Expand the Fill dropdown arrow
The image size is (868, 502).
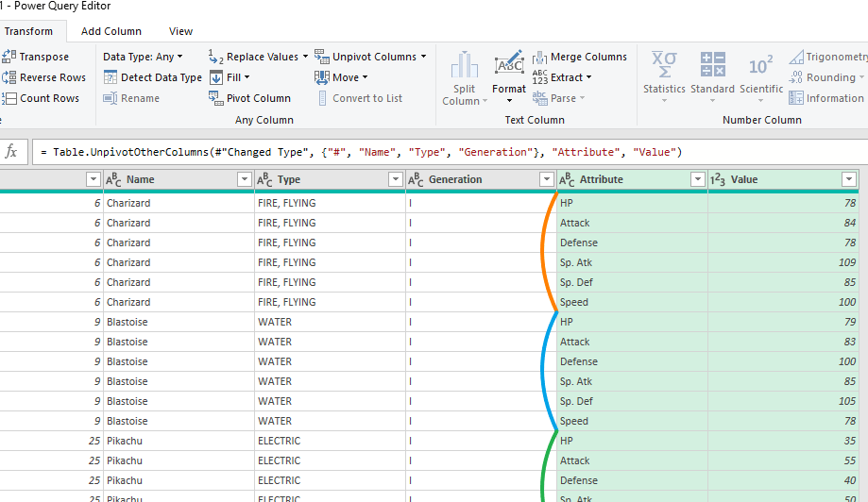click(x=247, y=77)
